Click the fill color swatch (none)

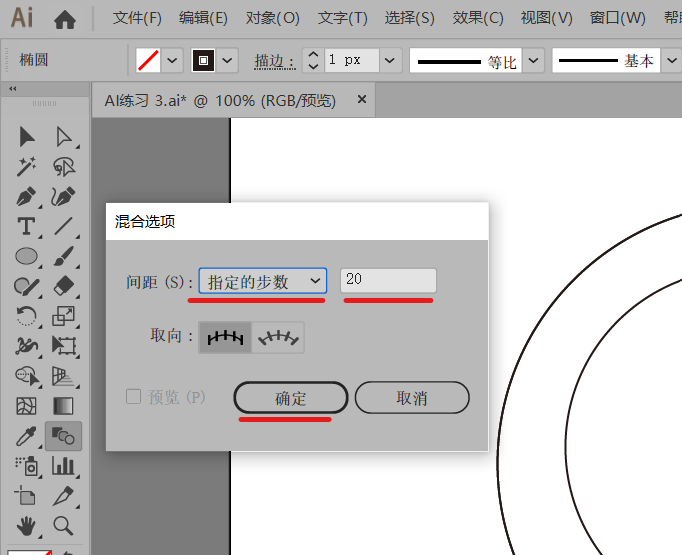(x=148, y=60)
